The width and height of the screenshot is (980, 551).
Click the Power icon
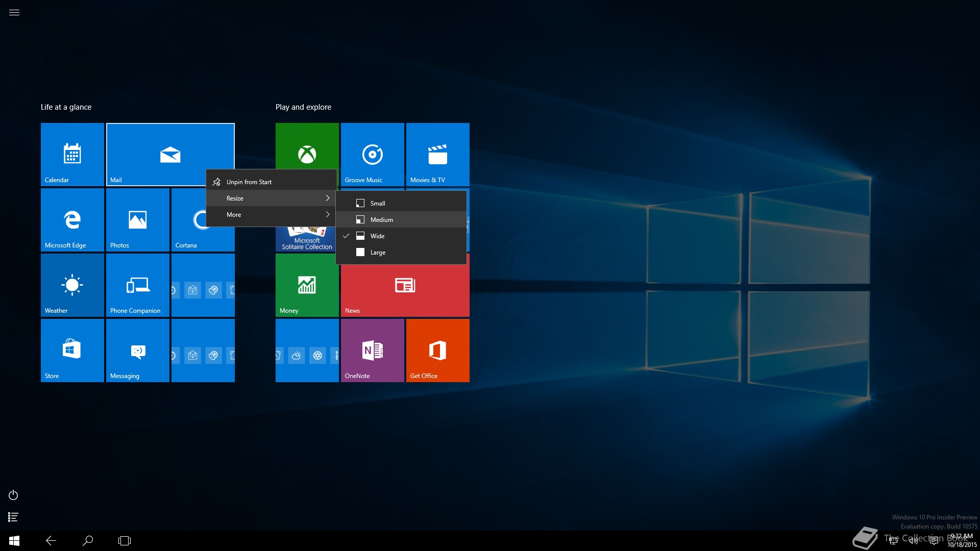(x=13, y=495)
